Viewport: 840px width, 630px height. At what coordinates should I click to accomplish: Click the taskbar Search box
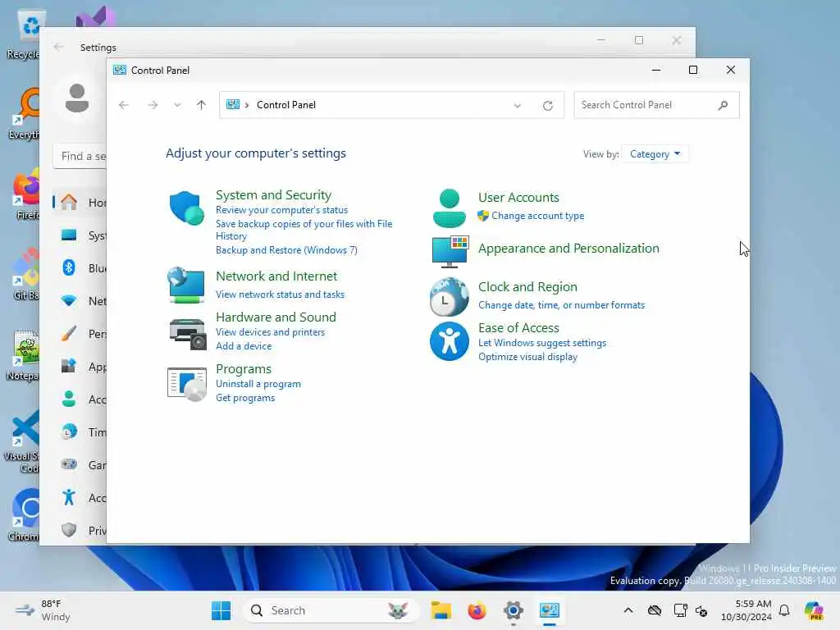(331, 610)
